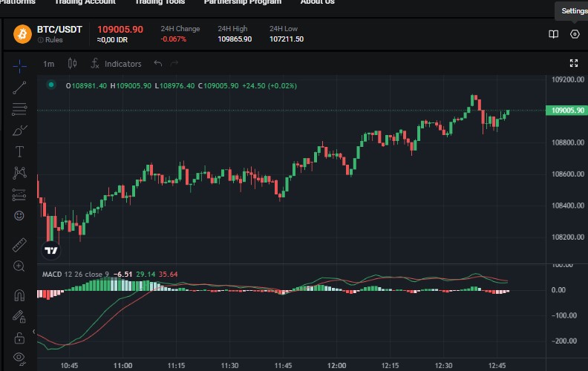The height and width of the screenshot is (371, 588).
Task: Click the emoji sticker icon
Action: coord(19,216)
